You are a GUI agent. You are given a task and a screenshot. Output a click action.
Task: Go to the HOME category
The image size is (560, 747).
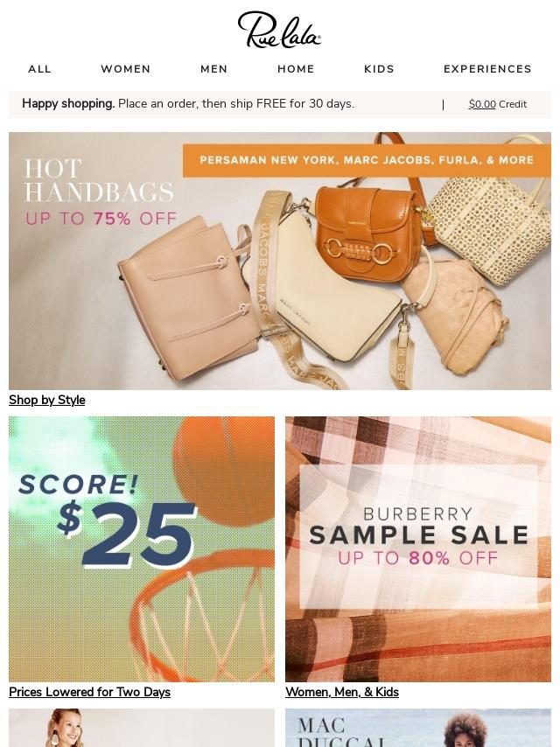click(296, 69)
